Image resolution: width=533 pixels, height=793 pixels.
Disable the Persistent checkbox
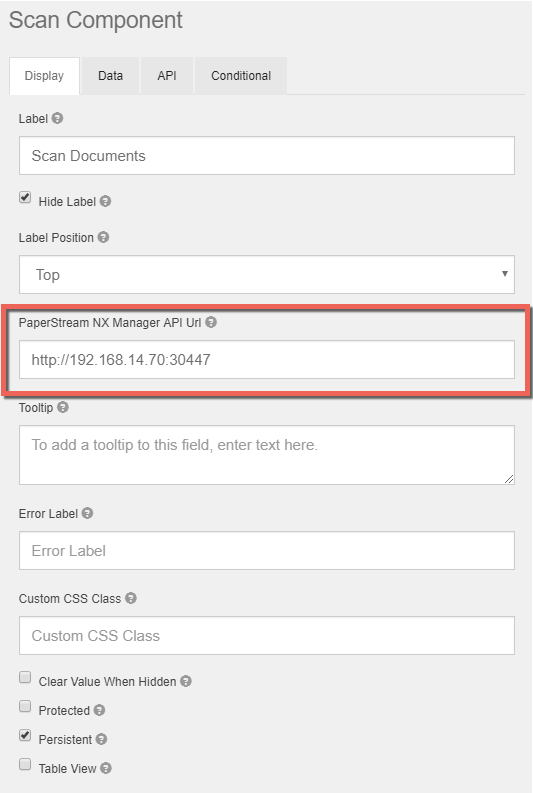point(25,735)
